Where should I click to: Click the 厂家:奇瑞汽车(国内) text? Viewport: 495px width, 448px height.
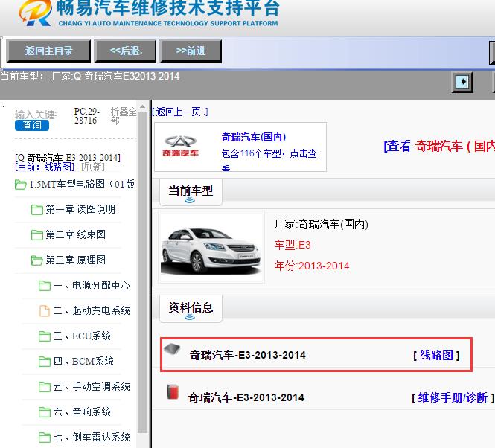[321, 225]
